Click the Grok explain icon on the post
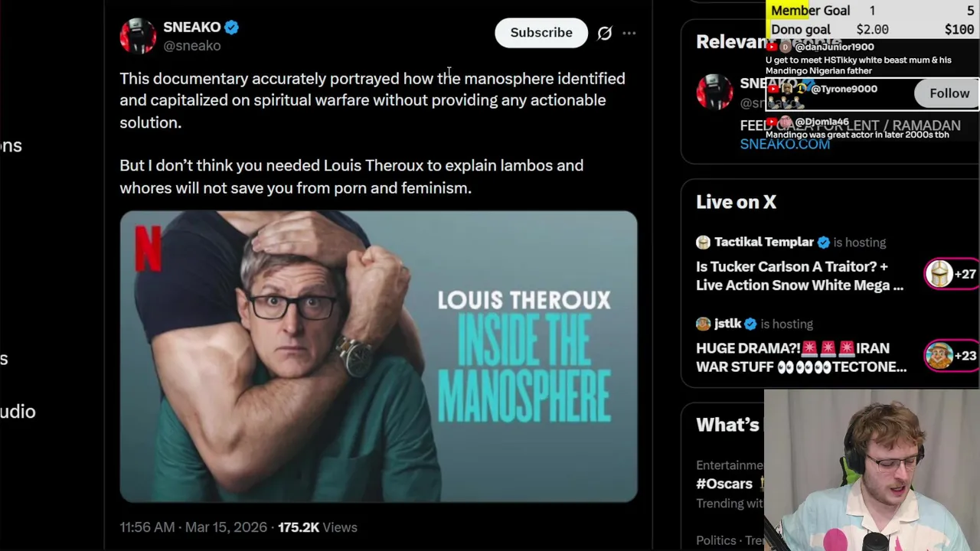This screenshot has height=551, width=980. point(605,33)
